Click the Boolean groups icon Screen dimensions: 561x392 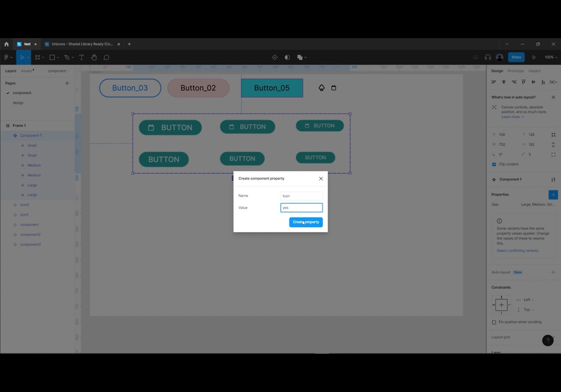(x=300, y=57)
